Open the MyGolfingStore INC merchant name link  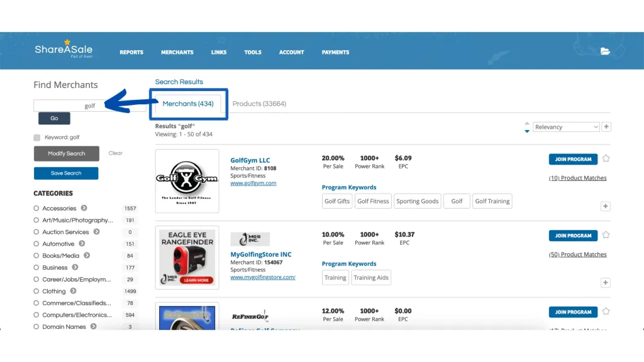pos(261,255)
